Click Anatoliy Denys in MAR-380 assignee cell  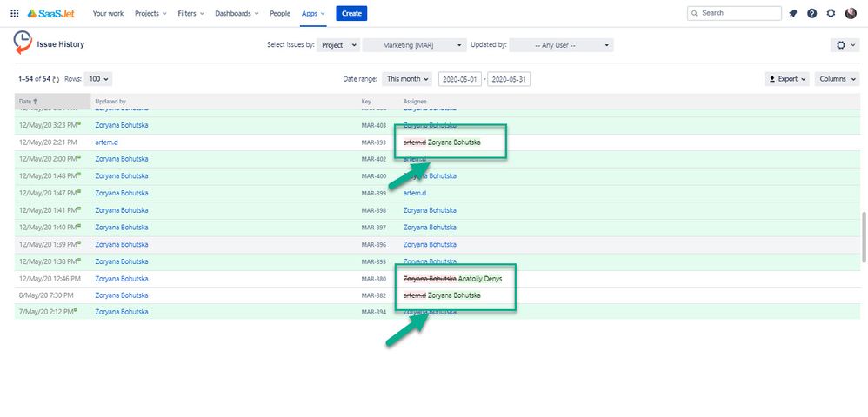(480, 279)
